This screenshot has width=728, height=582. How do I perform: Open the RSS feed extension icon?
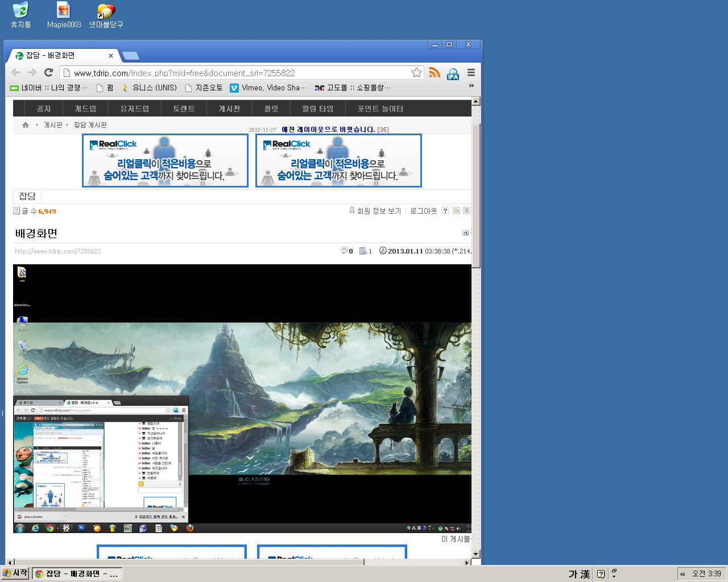[435, 73]
